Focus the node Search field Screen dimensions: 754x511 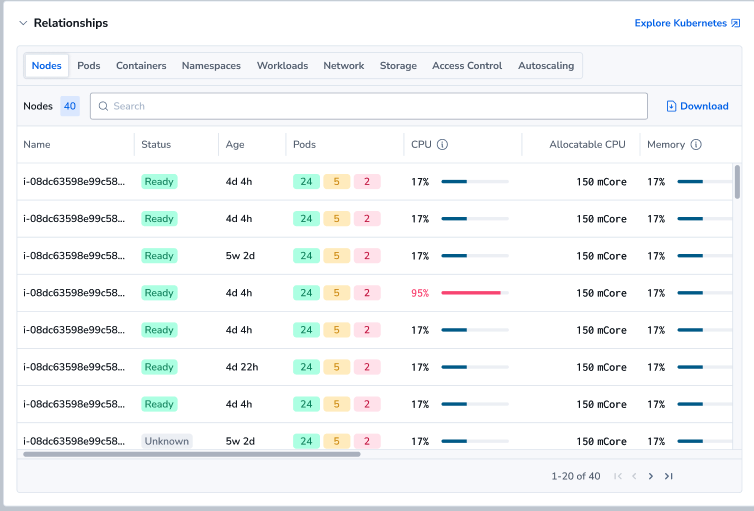tap(369, 106)
